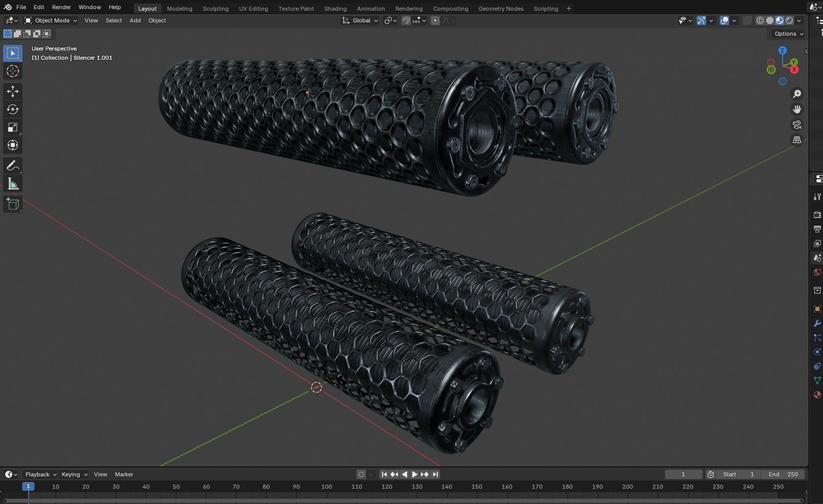This screenshot has width=823, height=504.
Task: Open the Scene properties tab
Action: click(817, 258)
